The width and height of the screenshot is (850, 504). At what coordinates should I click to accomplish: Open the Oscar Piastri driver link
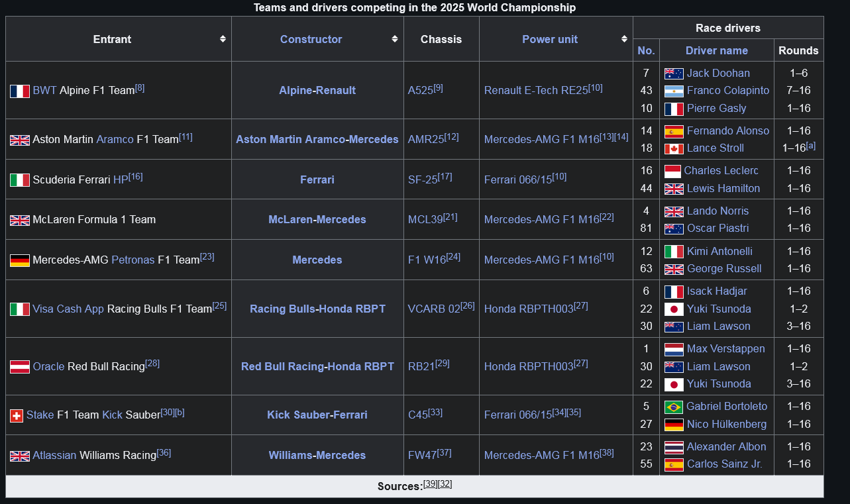pyautogui.click(x=718, y=228)
